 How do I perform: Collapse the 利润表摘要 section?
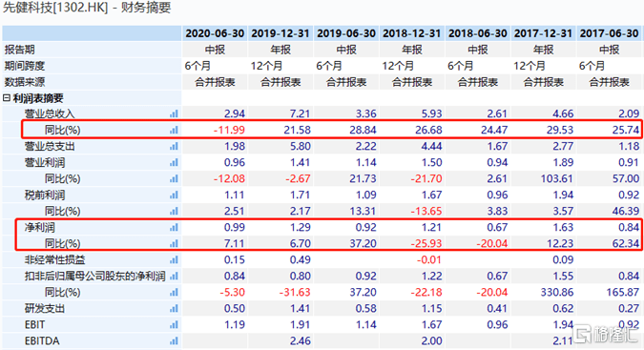[x=6, y=98]
